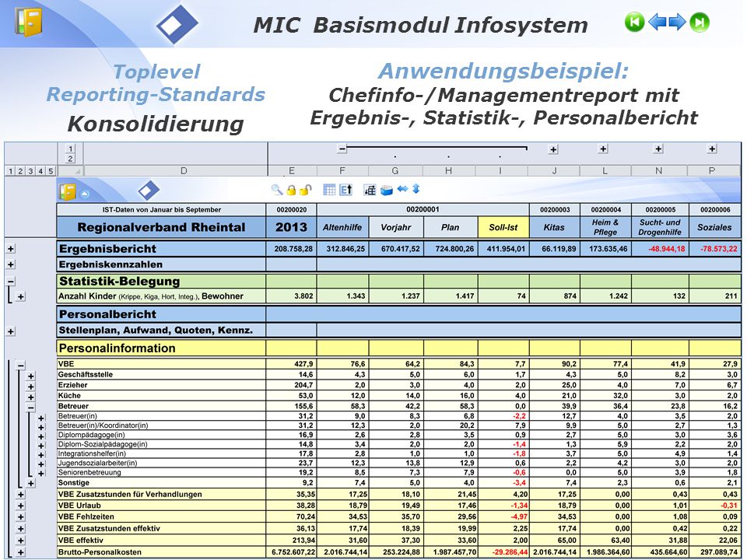747x560 pixels.
Task: Click the Sucht- und Drogenhilfe heading
Action: [x=660, y=228]
